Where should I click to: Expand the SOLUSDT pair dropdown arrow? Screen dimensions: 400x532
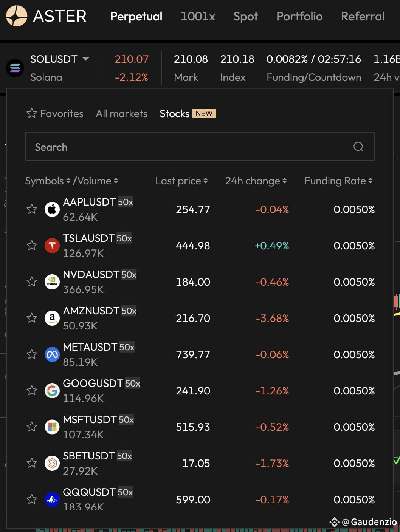[86, 59]
